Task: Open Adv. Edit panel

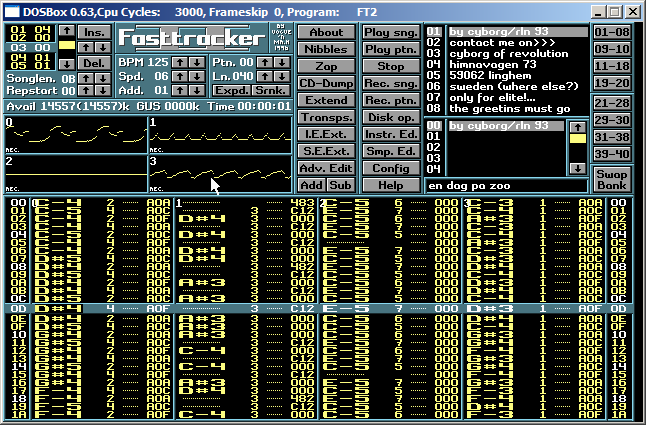Action: [x=326, y=168]
